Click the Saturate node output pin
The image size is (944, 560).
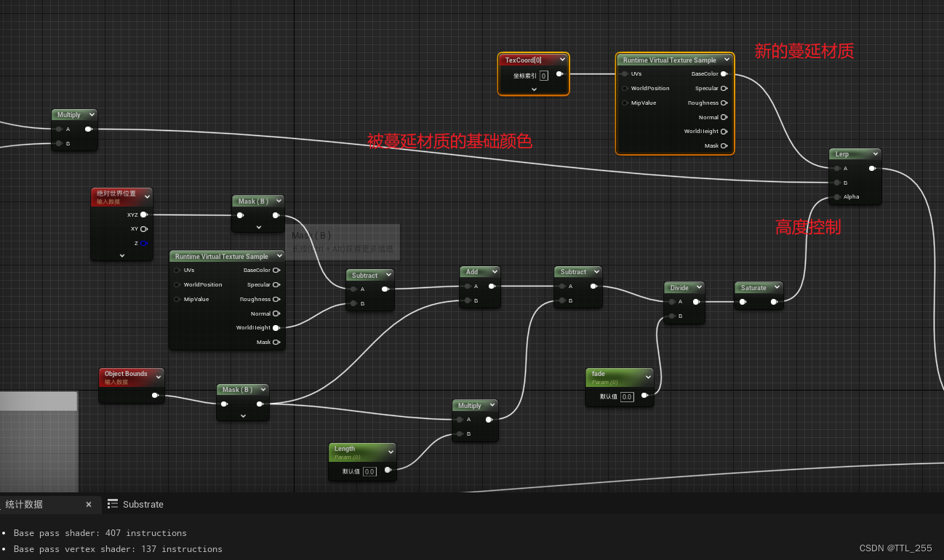(x=775, y=301)
